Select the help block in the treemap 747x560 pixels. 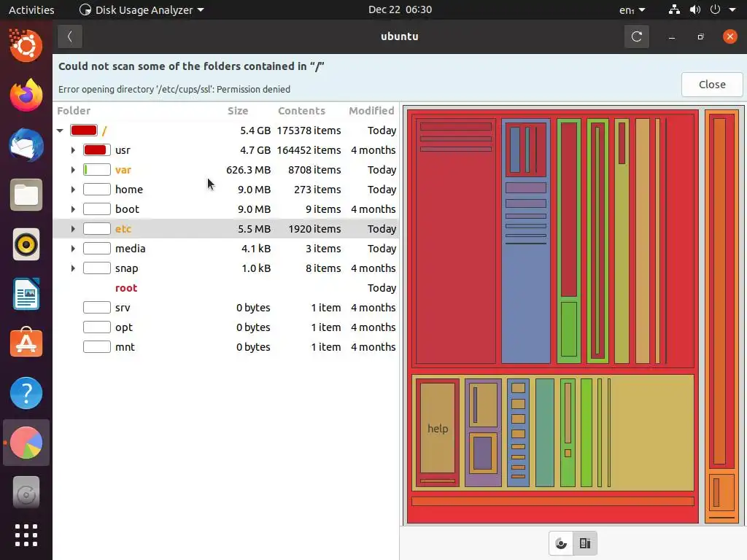[438, 428]
